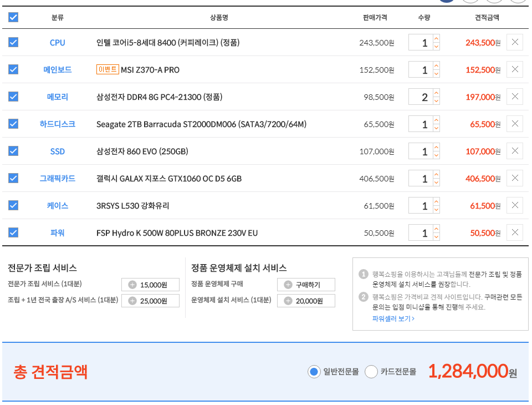This screenshot has width=532, height=405.
Task: Click product name 3RSYS L530 강화유리
Action: point(132,206)
